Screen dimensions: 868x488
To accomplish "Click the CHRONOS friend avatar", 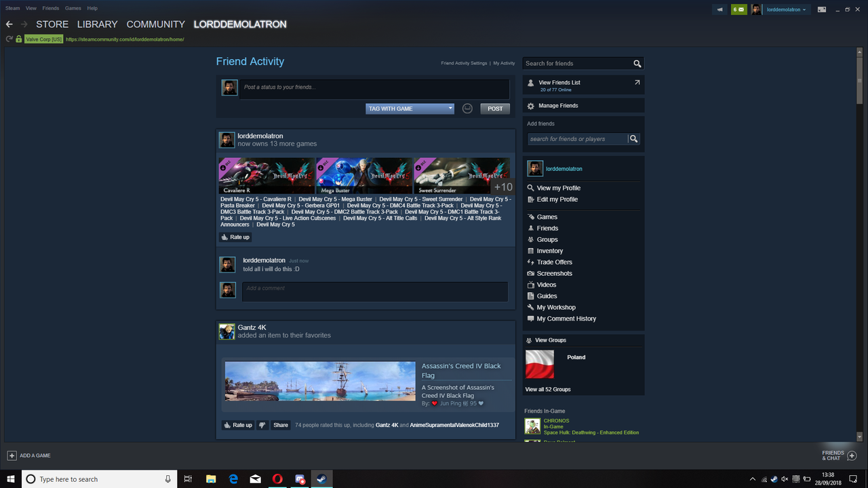I will (532, 426).
